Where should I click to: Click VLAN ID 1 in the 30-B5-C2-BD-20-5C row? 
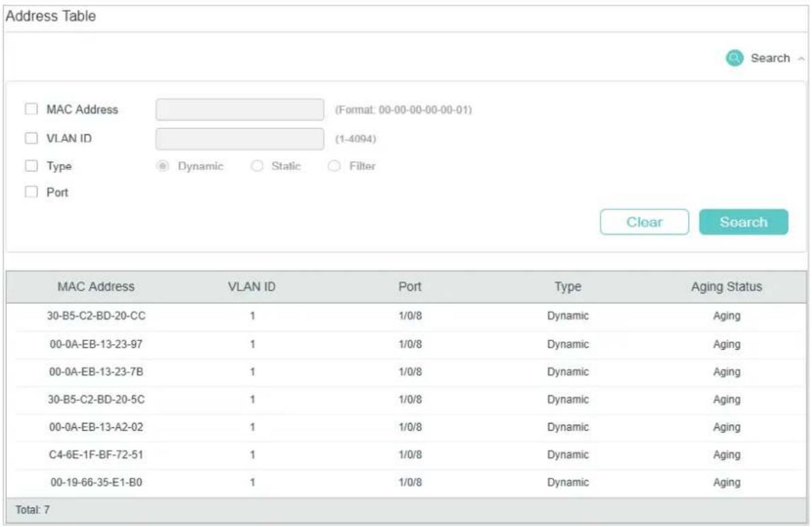[252, 400]
